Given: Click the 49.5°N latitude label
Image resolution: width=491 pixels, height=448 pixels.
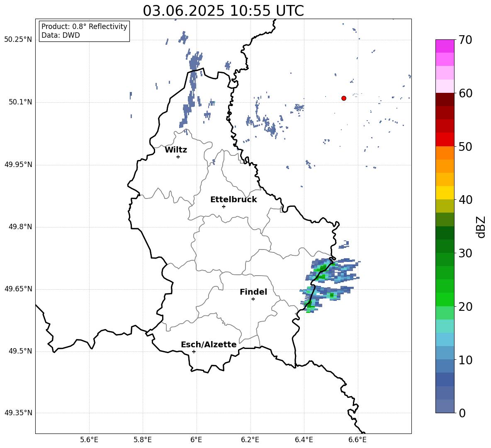Looking at the screenshot, I should click(20, 351).
